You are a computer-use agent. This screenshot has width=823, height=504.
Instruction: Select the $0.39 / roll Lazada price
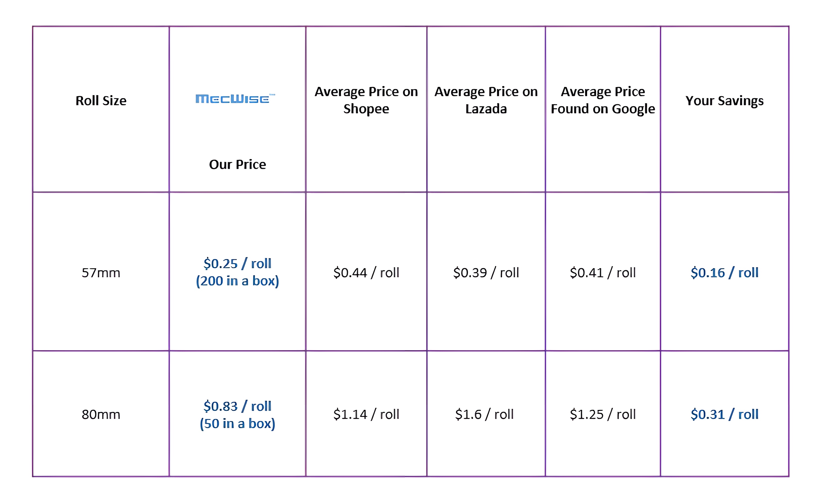tap(486, 273)
